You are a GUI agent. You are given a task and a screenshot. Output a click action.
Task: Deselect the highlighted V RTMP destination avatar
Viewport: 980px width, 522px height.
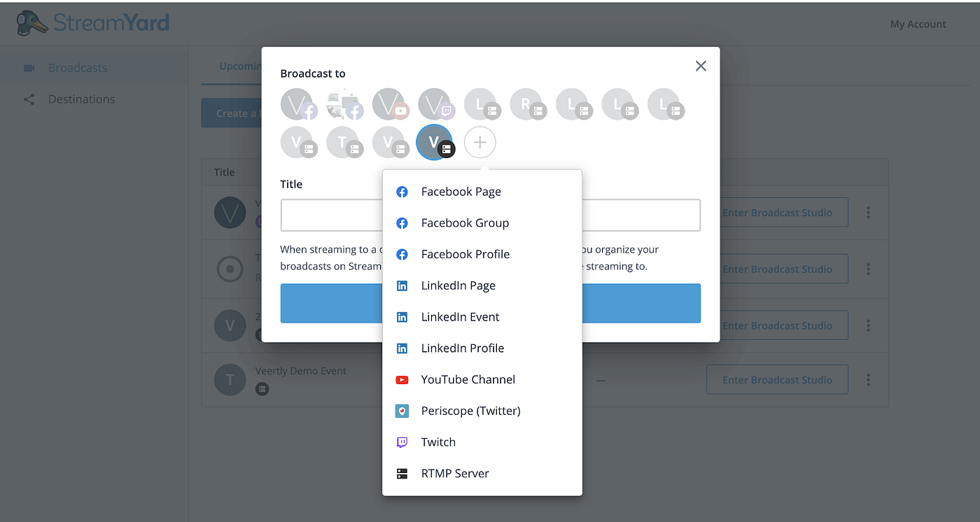click(x=435, y=142)
